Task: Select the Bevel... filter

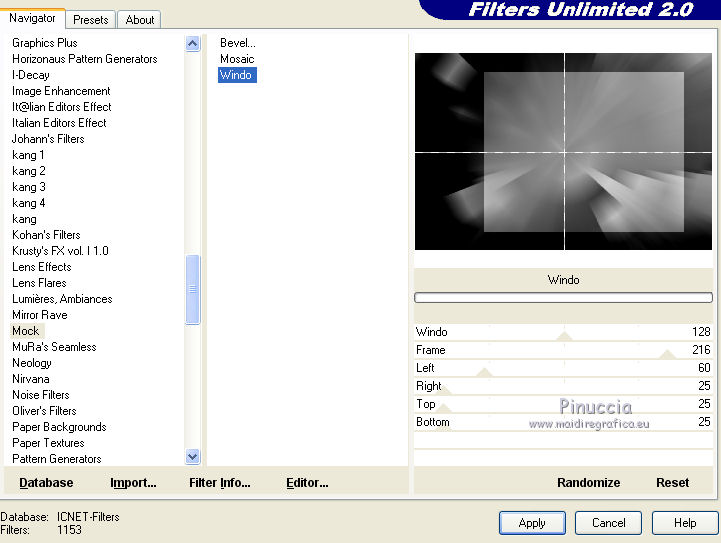Action: point(238,43)
